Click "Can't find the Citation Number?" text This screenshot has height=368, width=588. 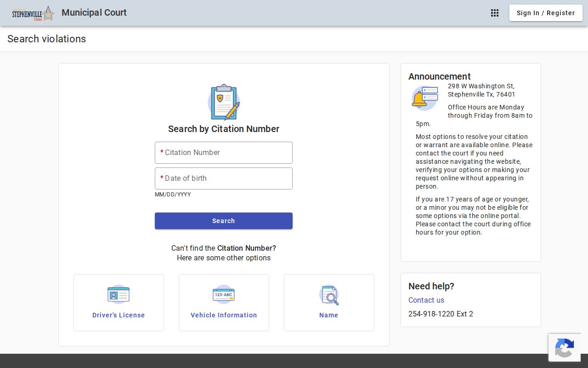(x=224, y=248)
